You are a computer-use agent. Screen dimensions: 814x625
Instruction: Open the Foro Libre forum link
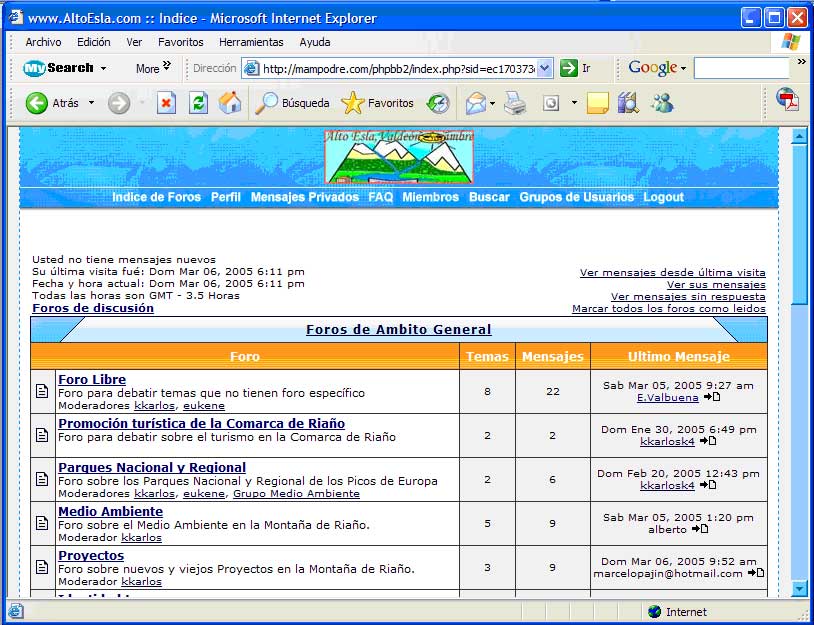92,379
